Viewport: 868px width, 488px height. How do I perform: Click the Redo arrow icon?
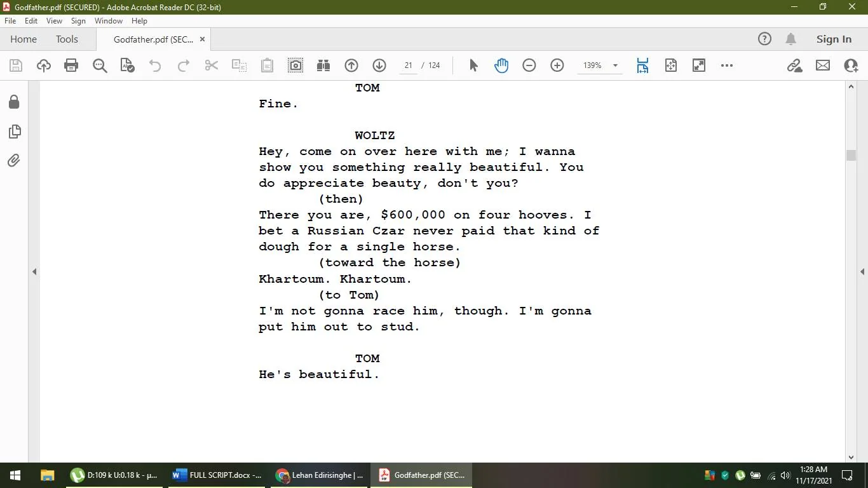click(x=183, y=65)
